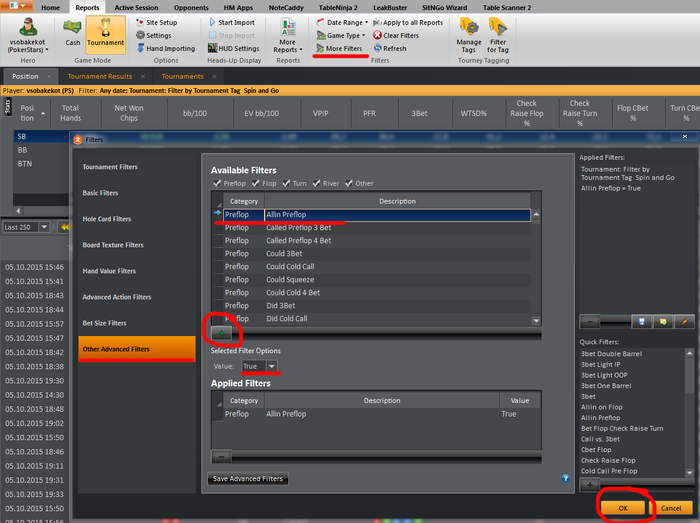
Task: Open the Date Range dropdown
Action: (342, 22)
